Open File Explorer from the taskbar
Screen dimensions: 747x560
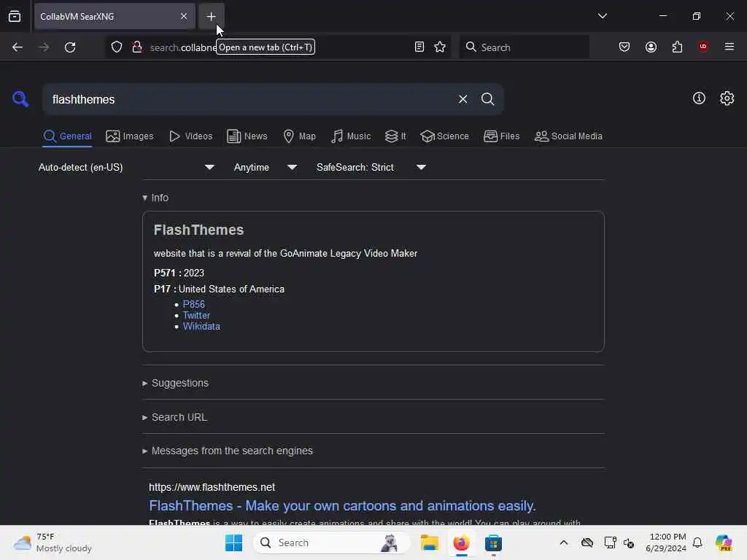(x=429, y=542)
